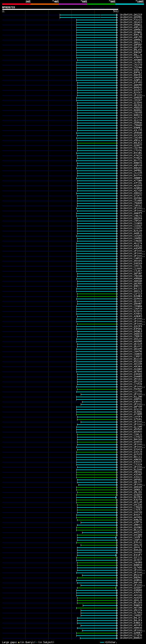Select label UniRef100_C5G055
The width and height of the screenshot is (146, 644).
pyautogui.click(x=131, y=113)
